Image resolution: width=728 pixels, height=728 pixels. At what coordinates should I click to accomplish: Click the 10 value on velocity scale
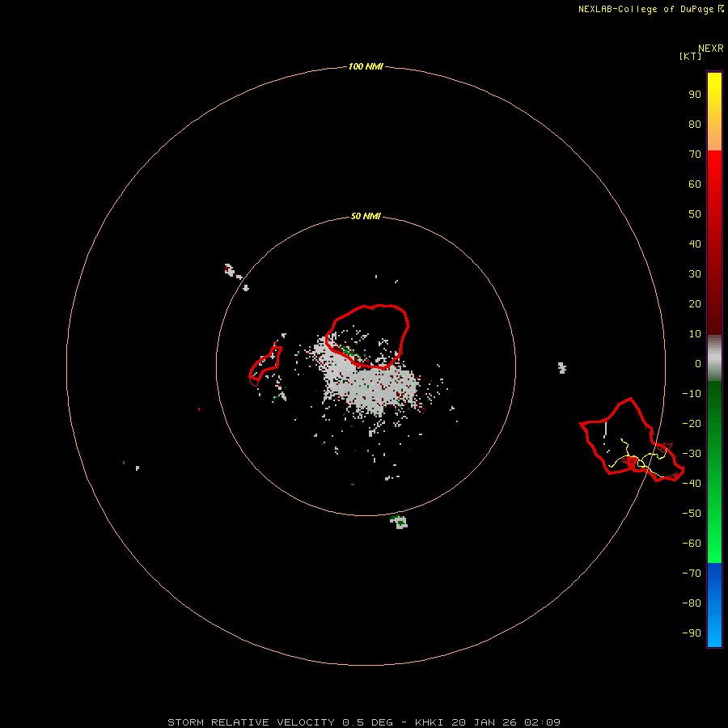(x=695, y=334)
